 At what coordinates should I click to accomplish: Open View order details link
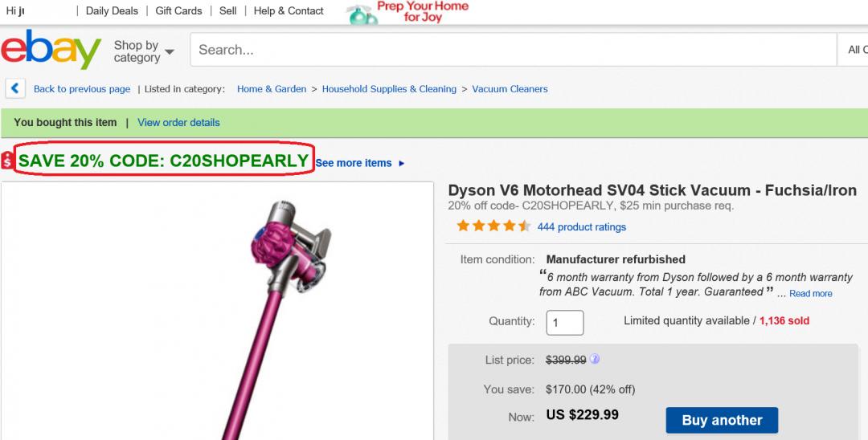(x=178, y=123)
